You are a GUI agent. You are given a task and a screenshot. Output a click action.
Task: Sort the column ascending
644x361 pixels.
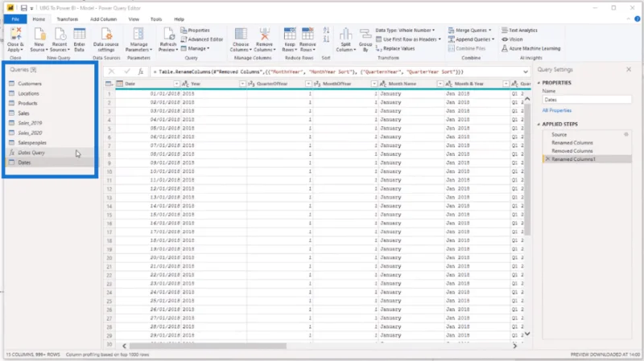click(326, 31)
